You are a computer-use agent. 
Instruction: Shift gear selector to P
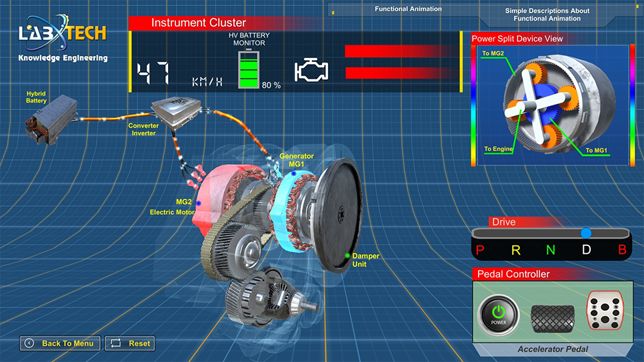[479, 250]
